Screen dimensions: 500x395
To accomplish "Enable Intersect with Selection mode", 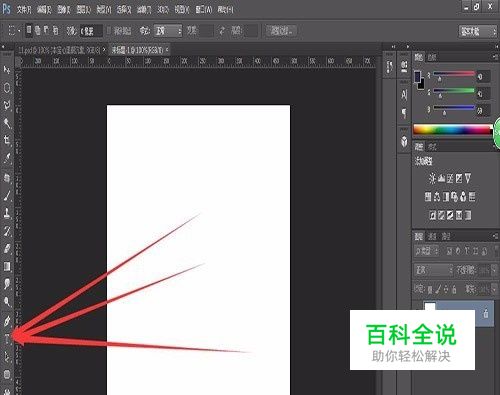I will coord(55,31).
